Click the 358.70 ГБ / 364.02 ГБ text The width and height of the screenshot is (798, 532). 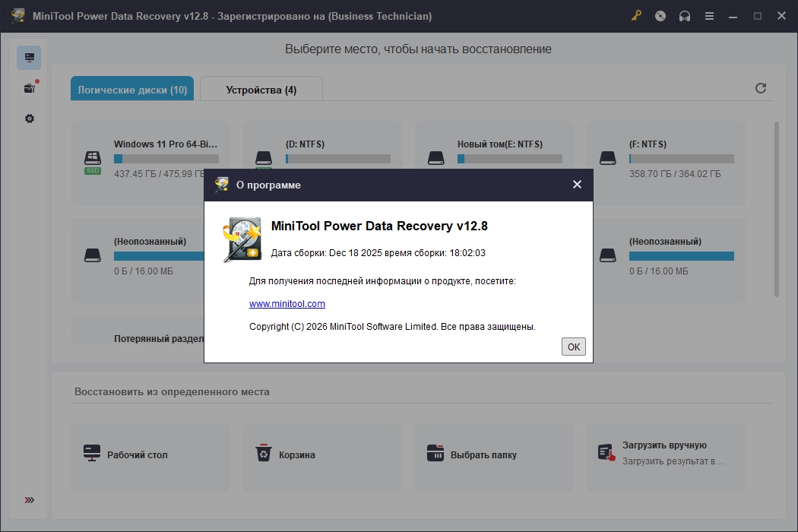[x=675, y=173]
